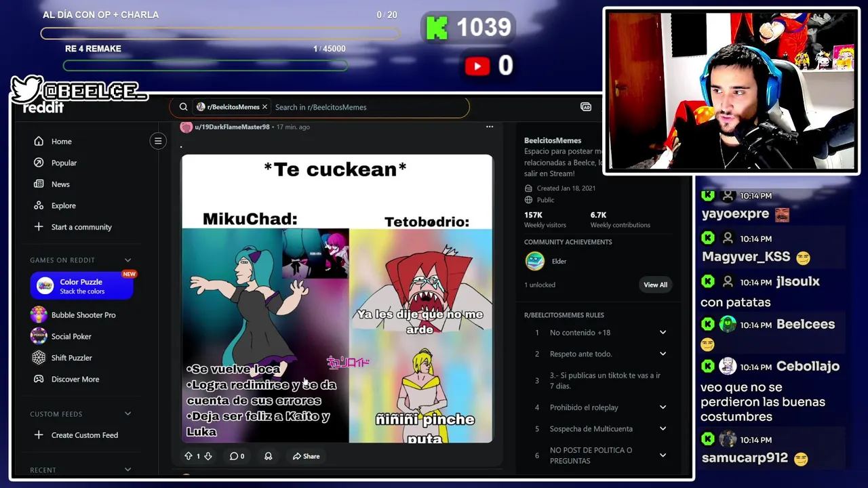Click chat username Magyver_KSS
Image resolution: width=868 pixels, height=488 pixels.
[x=746, y=257]
